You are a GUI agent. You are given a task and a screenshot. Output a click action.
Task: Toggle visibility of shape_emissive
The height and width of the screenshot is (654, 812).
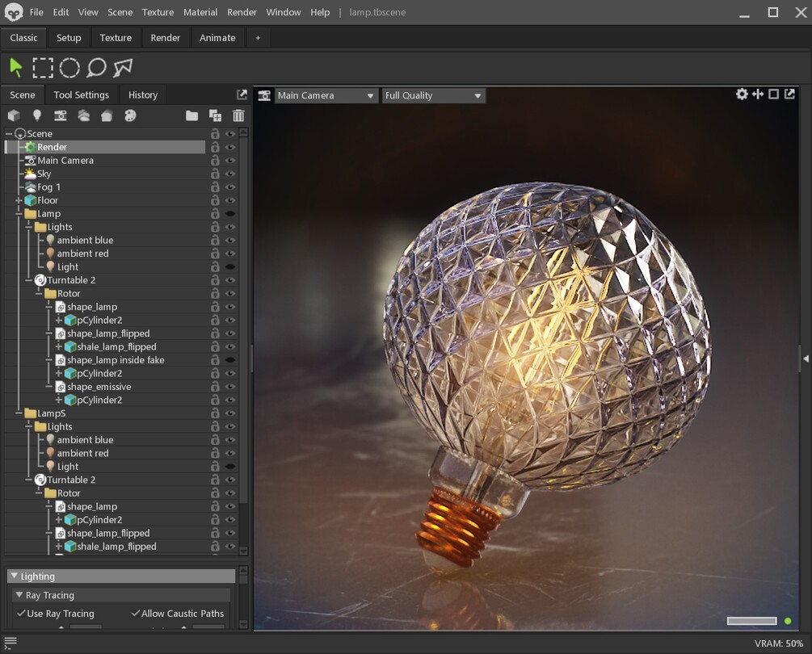click(x=230, y=387)
